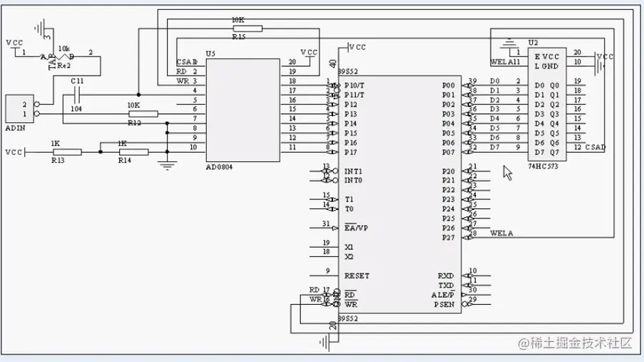Select the 74HC573 latch chip U2
Image resolution: width=644 pixels, height=362 pixels.
[x=547, y=104]
